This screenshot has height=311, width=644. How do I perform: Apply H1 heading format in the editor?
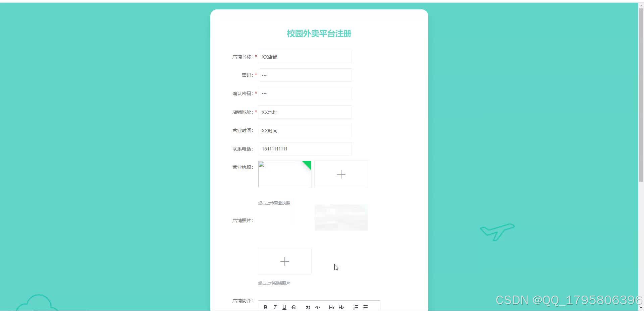[332, 307]
